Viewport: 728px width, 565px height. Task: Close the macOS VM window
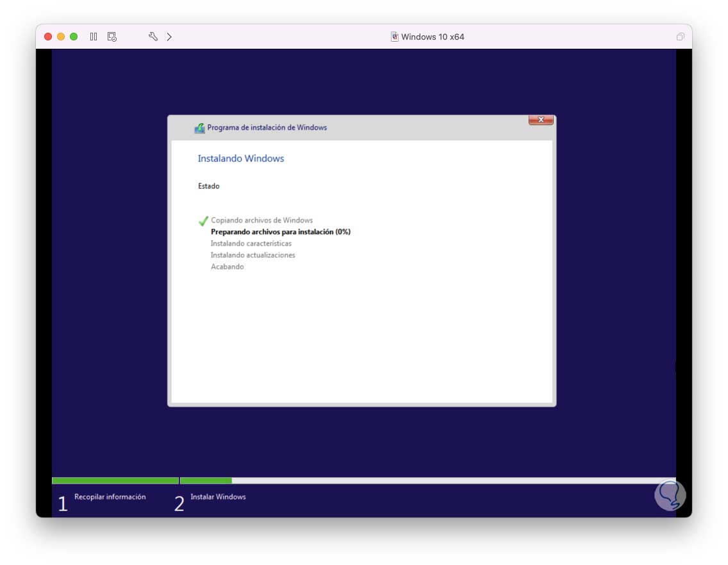point(48,37)
